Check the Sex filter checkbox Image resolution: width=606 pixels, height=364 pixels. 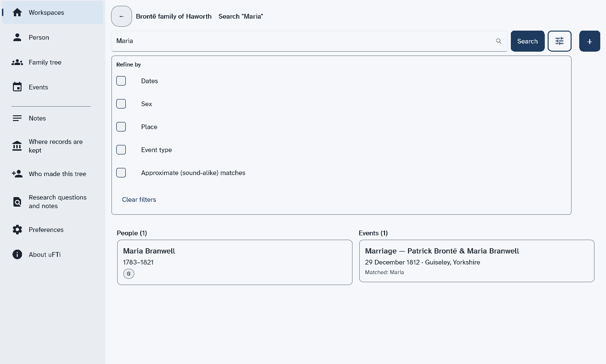pyautogui.click(x=121, y=104)
